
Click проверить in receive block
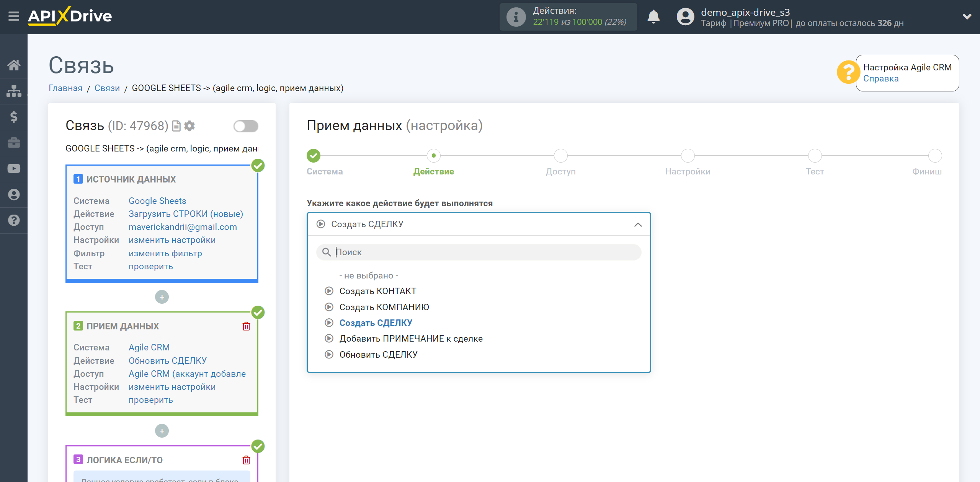click(151, 400)
